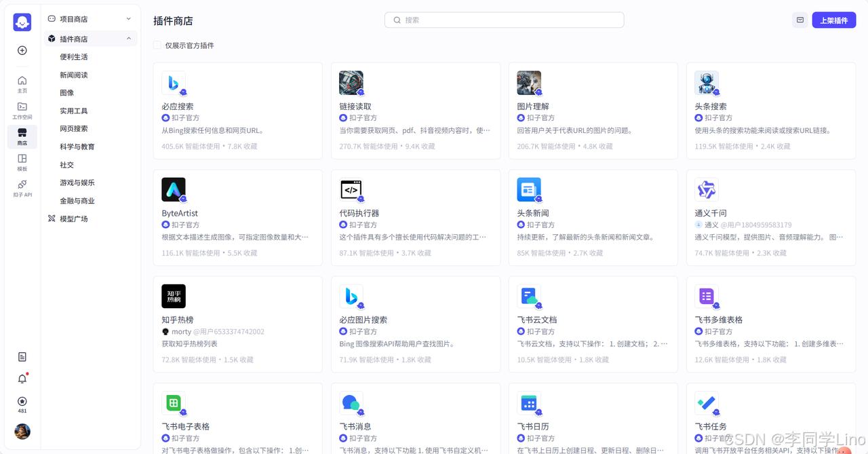This screenshot has width=868, height=454.
Task: Open the notifications bell icon
Action: tap(22, 379)
